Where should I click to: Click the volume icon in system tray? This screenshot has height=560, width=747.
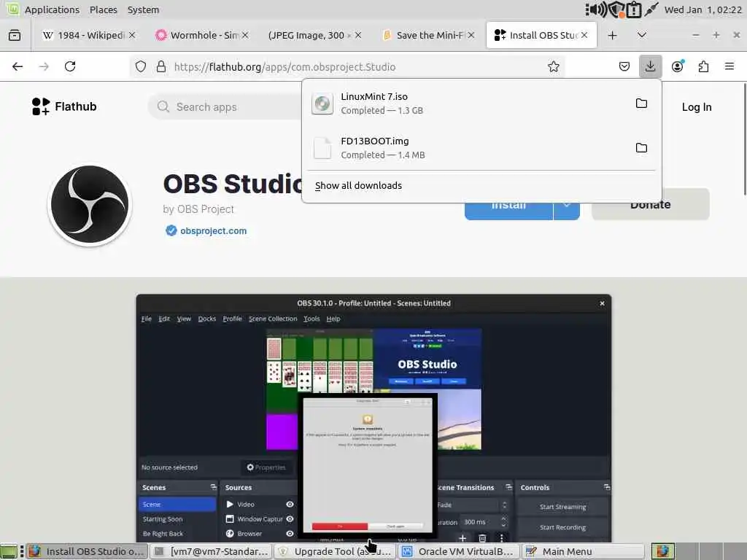595,9
